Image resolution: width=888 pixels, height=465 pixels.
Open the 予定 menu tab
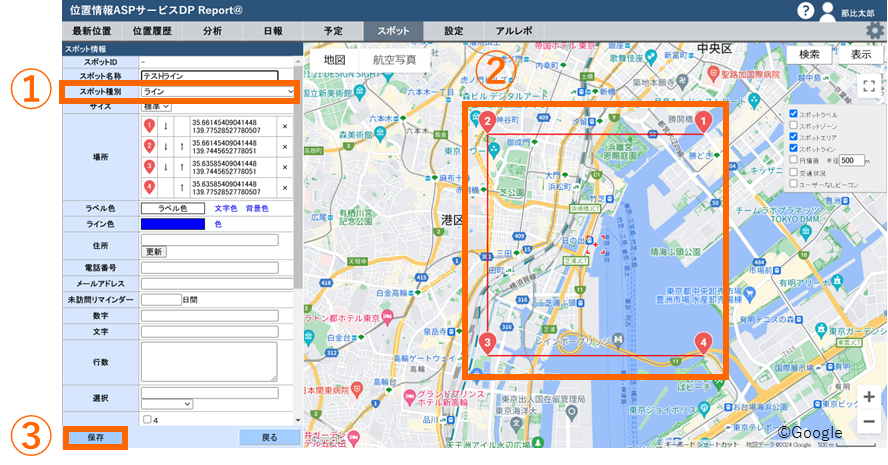pyautogui.click(x=333, y=31)
